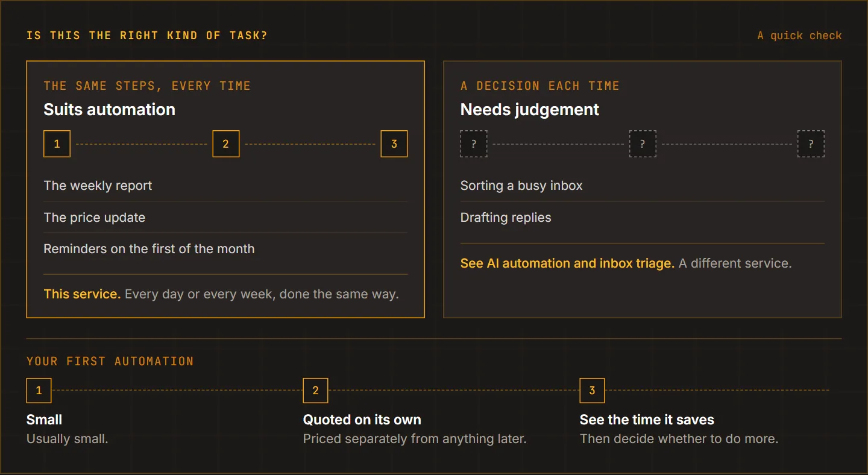Click step 2 box above Quoted on its own
This screenshot has width=868, height=475.
point(315,391)
